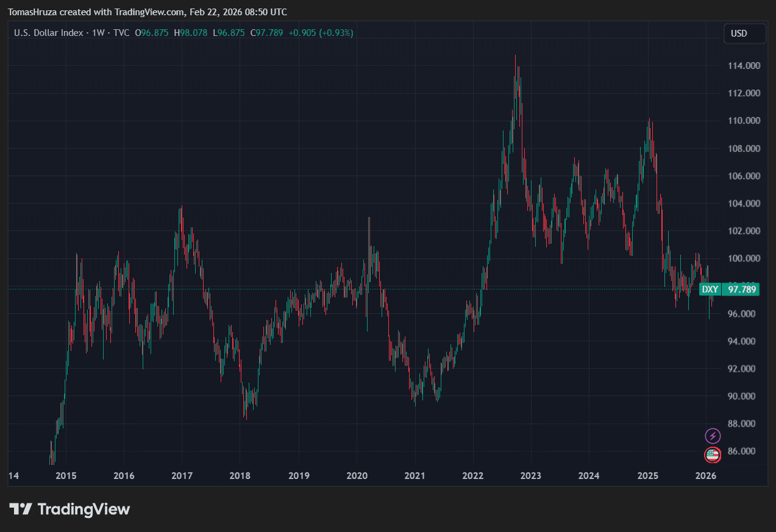Click the +0.905 (+0.93%) change value

click(321, 33)
